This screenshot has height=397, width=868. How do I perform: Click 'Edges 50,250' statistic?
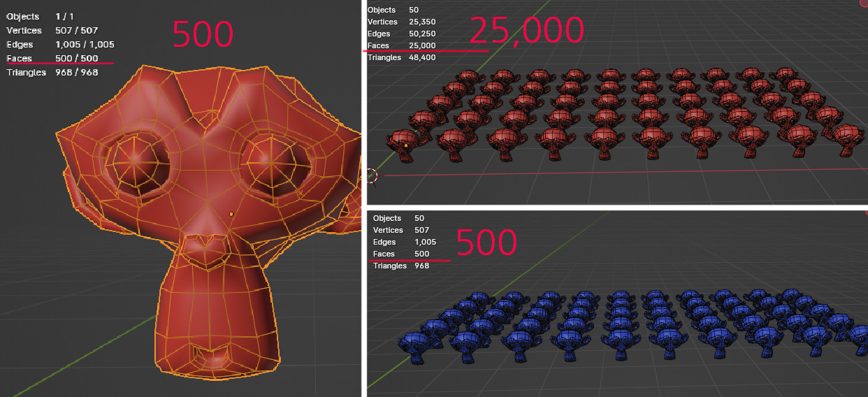click(402, 34)
